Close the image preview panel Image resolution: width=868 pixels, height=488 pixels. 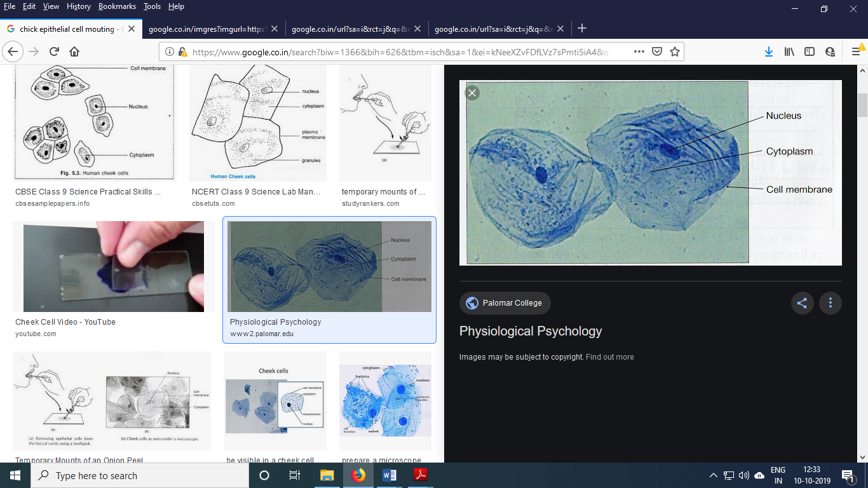click(x=471, y=93)
